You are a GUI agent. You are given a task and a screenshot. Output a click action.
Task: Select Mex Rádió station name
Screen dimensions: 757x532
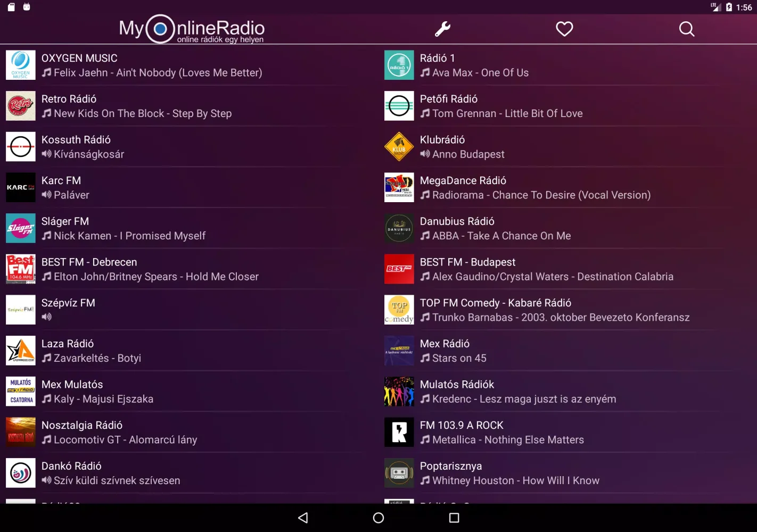pyautogui.click(x=445, y=344)
